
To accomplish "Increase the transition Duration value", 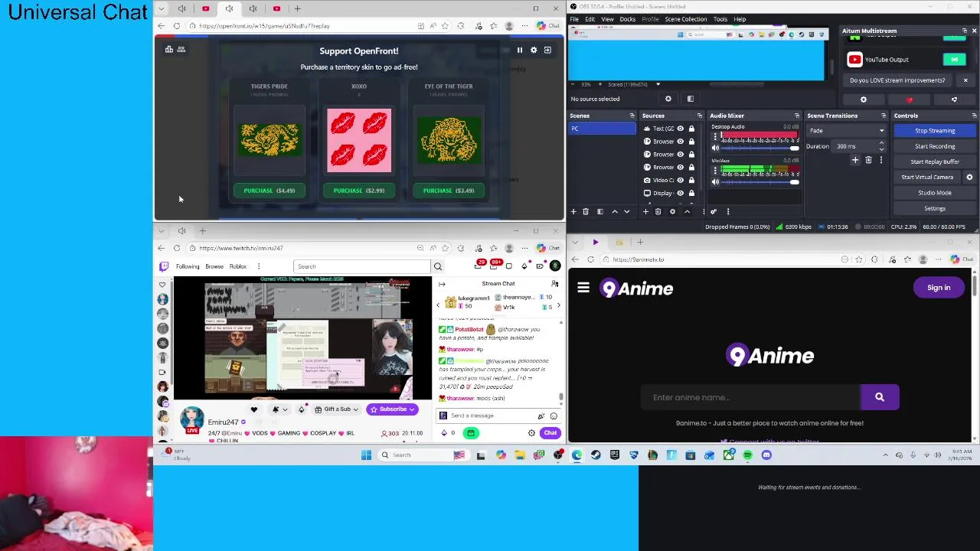I will click(x=881, y=143).
